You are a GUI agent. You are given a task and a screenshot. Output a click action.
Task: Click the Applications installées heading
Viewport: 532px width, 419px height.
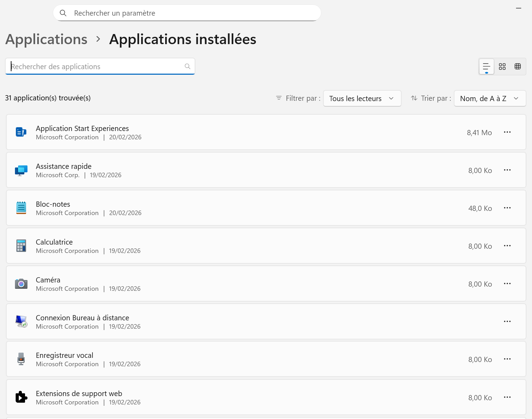pyautogui.click(x=183, y=39)
